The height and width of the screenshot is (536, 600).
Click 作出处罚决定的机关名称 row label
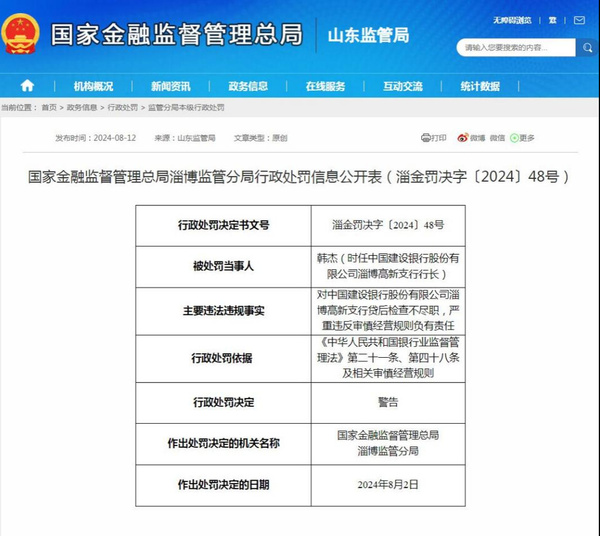pyautogui.click(x=223, y=443)
